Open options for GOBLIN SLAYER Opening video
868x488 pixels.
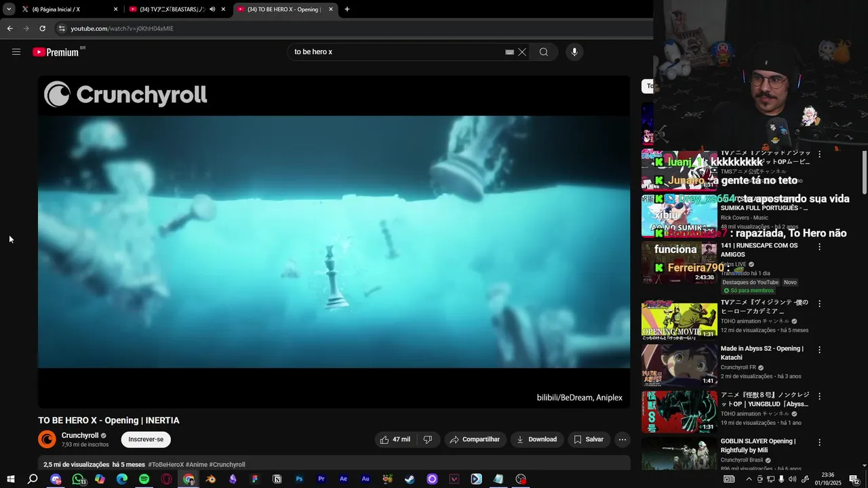(819, 442)
